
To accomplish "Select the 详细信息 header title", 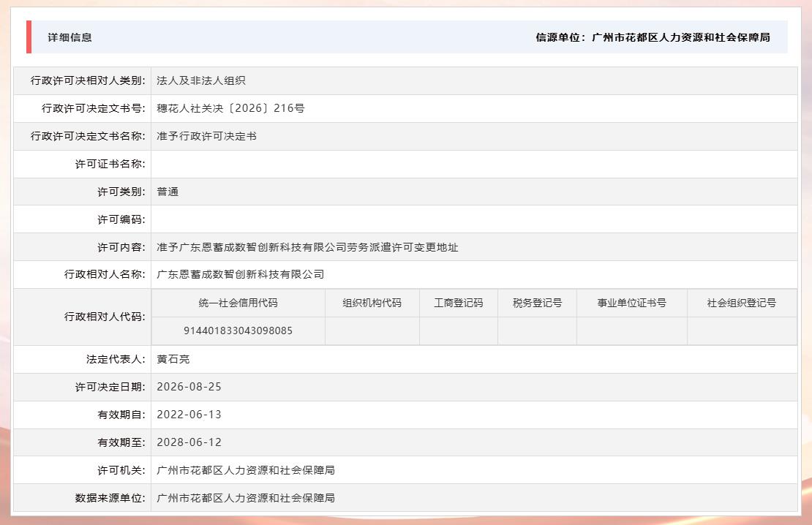I will point(70,37).
